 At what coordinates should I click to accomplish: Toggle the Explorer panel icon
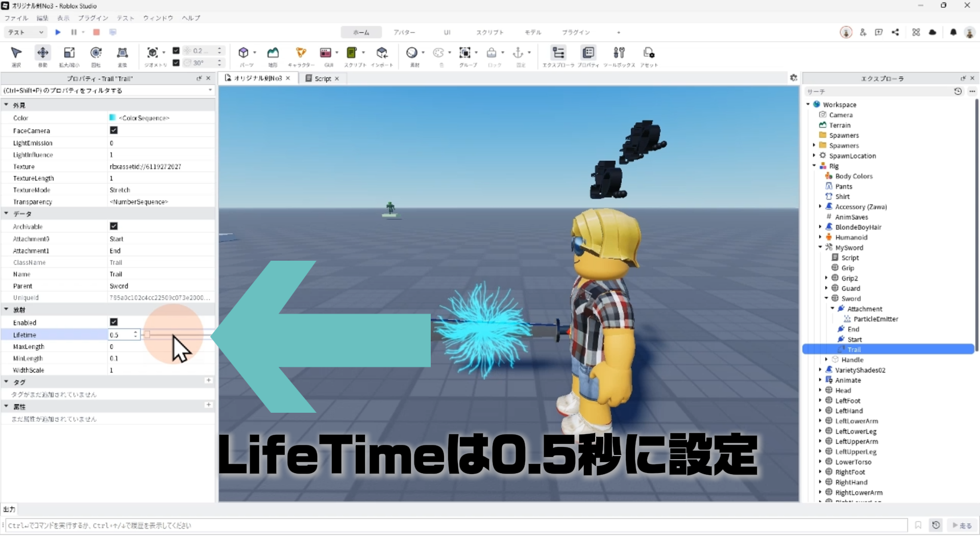(558, 53)
